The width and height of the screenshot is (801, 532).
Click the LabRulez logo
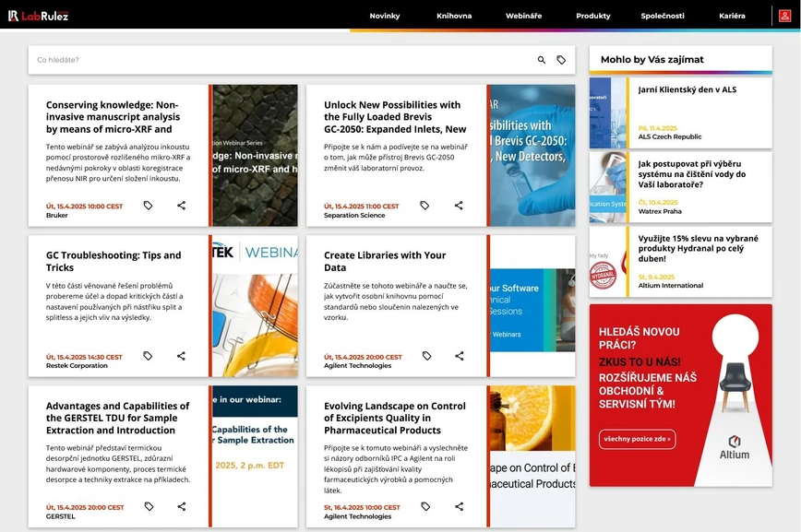pos(40,15)
